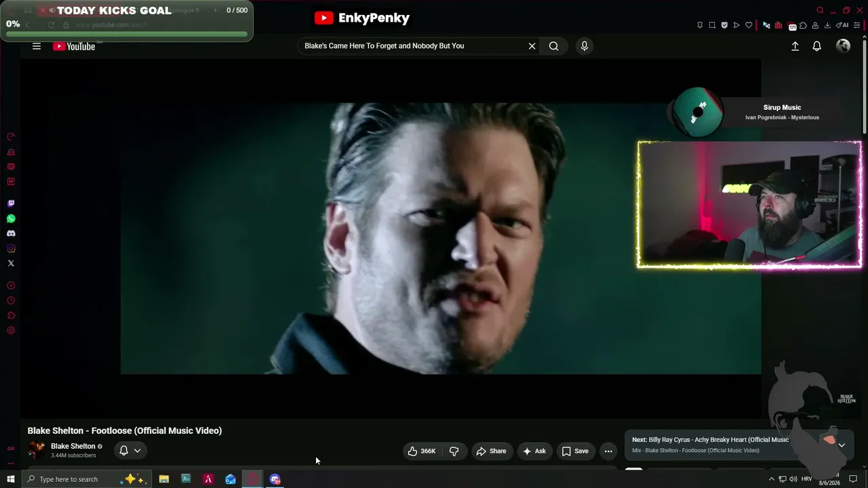Open the Blake Shelton channel name link
This screenshot has height=488, width=868.
(73, 446)
